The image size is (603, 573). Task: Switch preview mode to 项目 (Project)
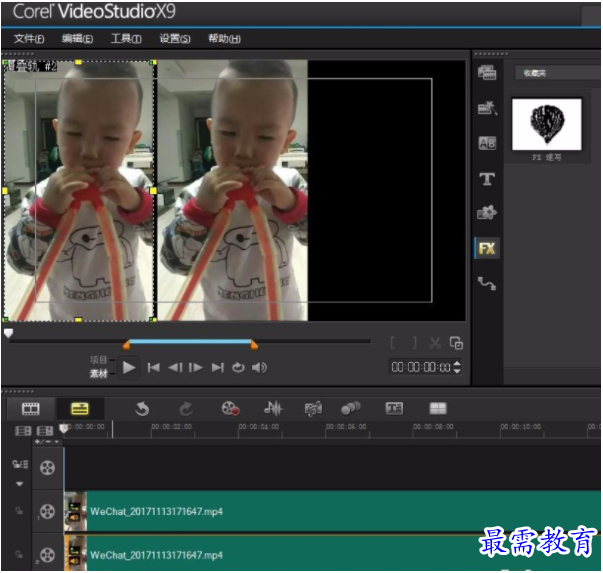click(98, 360)
